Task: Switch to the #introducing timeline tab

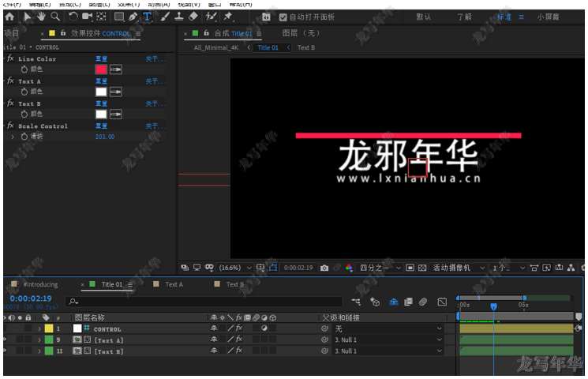Action: (40, 284)
